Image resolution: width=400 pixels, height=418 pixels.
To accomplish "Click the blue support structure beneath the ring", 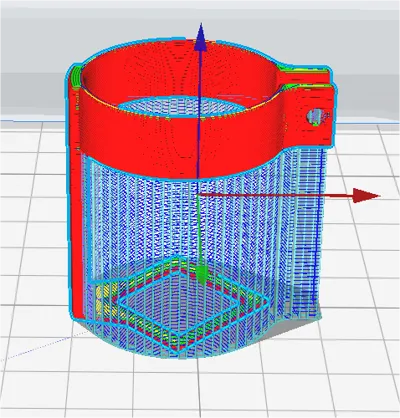I will point(203,253).
